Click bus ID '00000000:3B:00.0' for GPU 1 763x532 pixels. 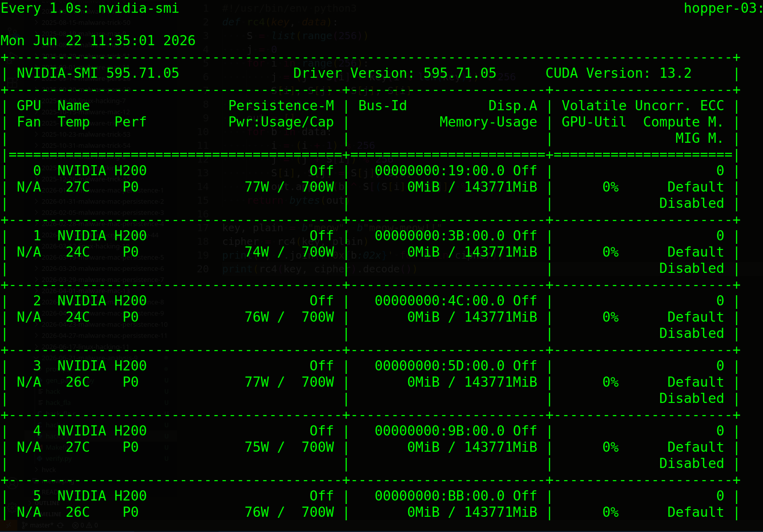pos(440,236)
